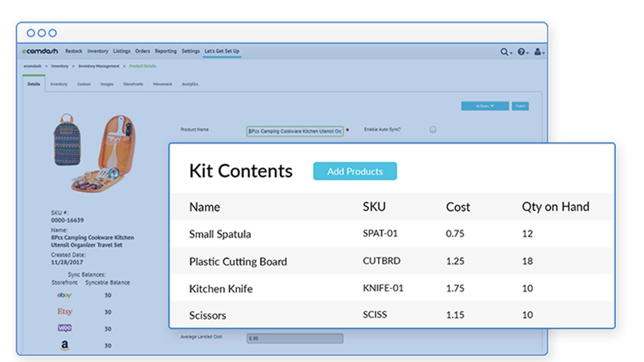Image resolution: width=644 pixels, height=362 pixels.
Task: Switch to the Analytics tab
Action: point(190,84)
